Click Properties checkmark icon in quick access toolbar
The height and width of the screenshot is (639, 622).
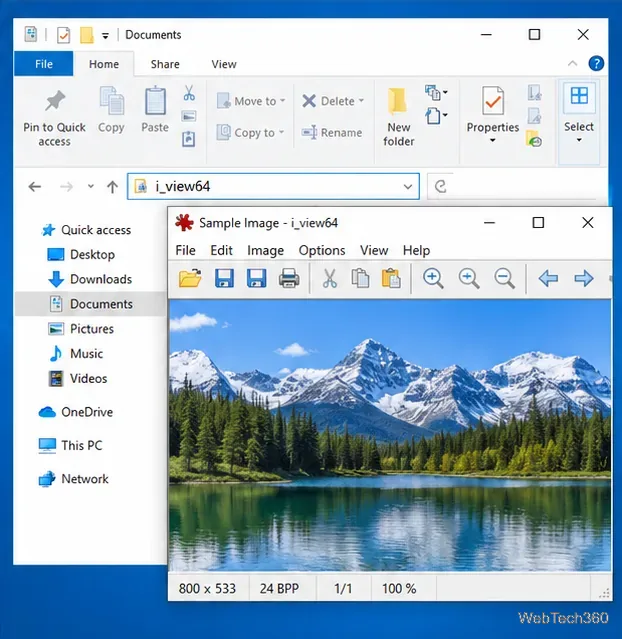(63, 35)
